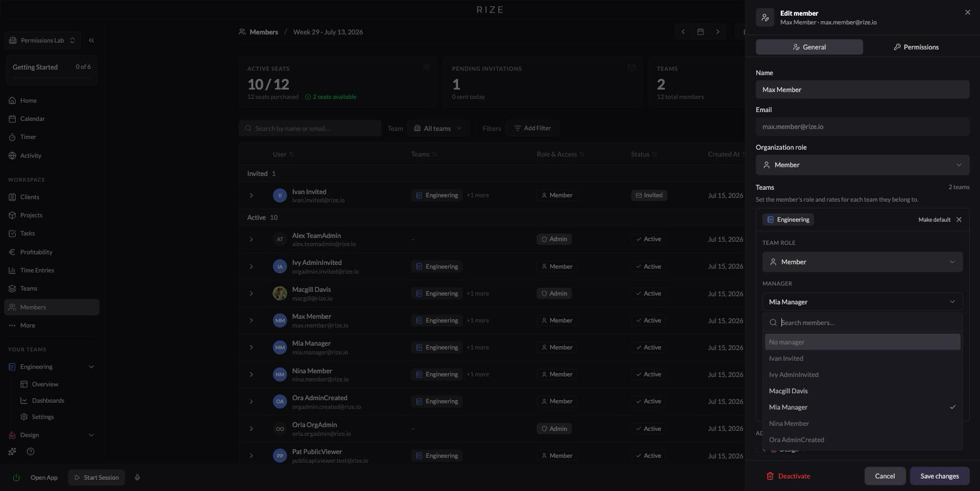The height and width of the screenshot is (491, 980).
Task: Open the More sidebar menu
Action: [x=51, y=325]
